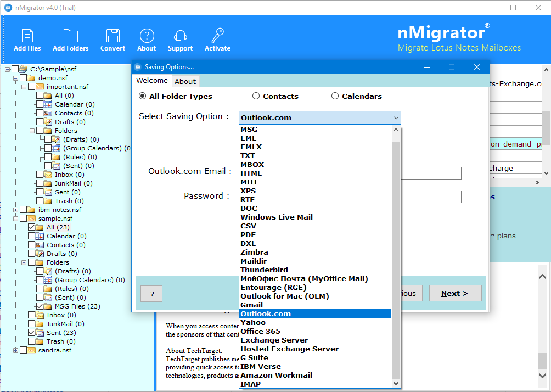Click the Add Files toolbar icon

click(27, 36)
